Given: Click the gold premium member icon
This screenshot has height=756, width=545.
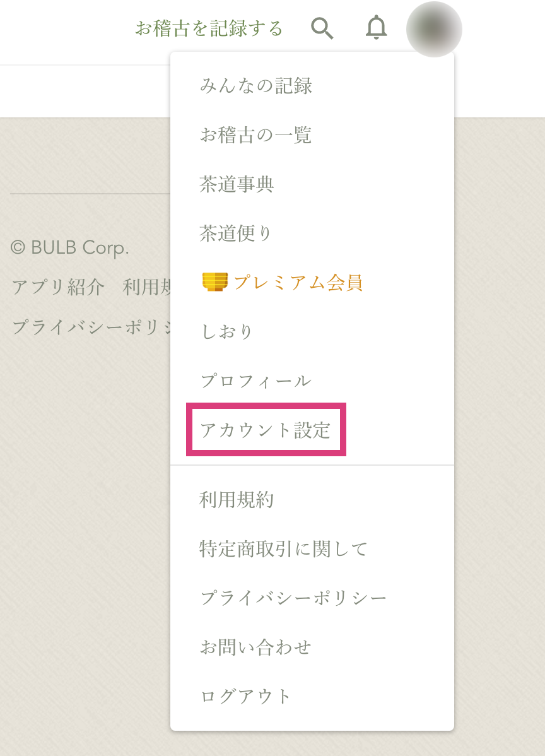Looking at the screenshot, I should point(215,281).
